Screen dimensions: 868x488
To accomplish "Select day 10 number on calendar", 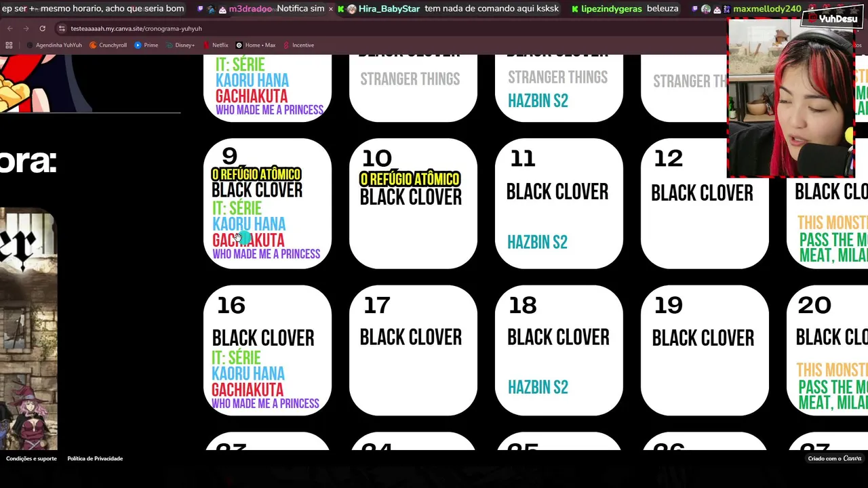I will point(377,159).
